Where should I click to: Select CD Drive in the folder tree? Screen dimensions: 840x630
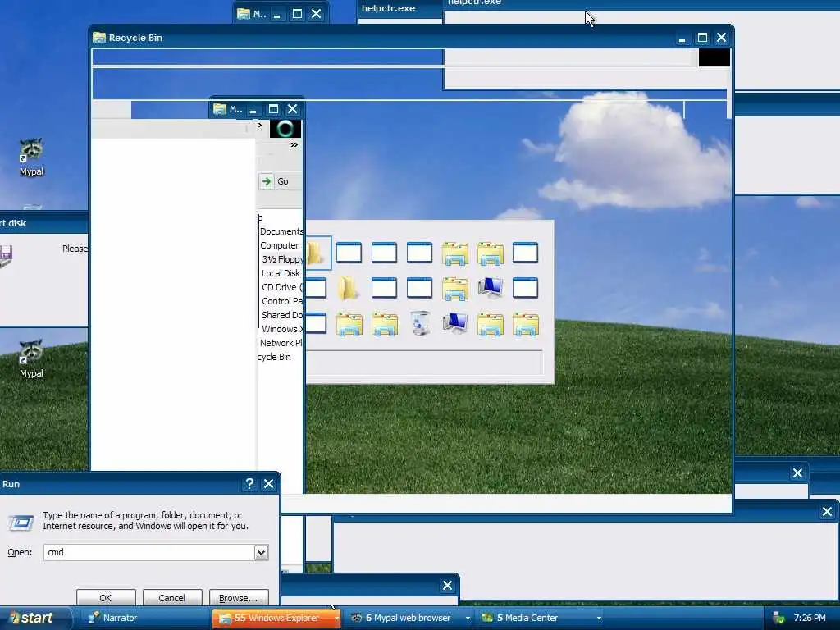pyautogui.click(x=282, y=287)
